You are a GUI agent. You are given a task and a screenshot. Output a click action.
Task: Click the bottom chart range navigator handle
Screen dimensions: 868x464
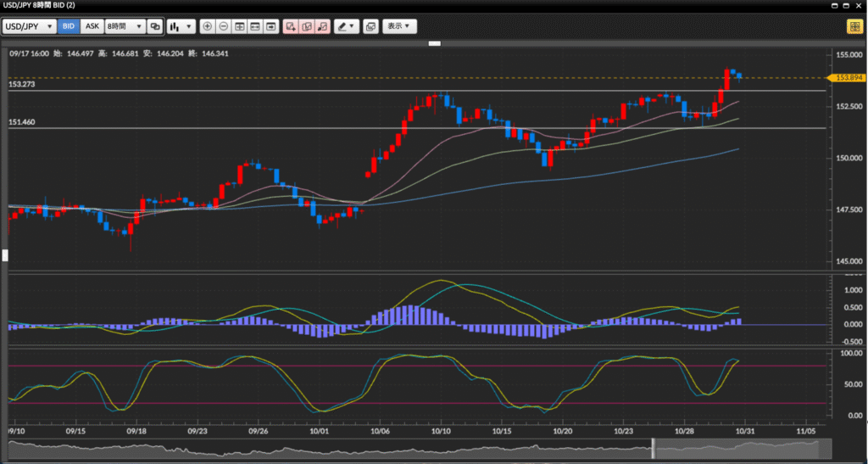[653, 447]
